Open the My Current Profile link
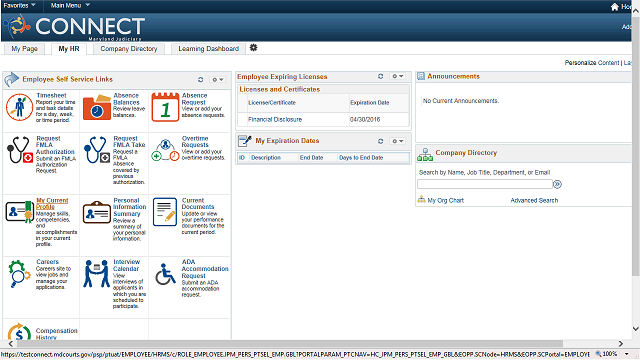 [52, 204]
